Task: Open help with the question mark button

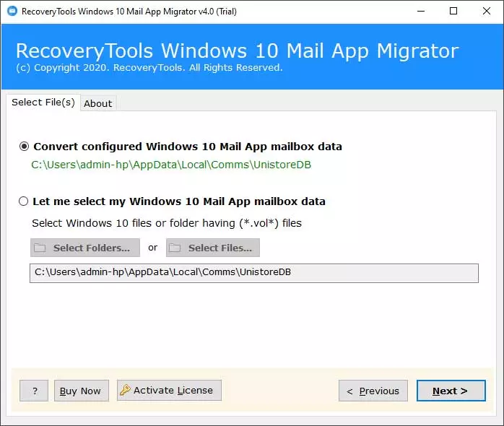Action: (34, 391)
